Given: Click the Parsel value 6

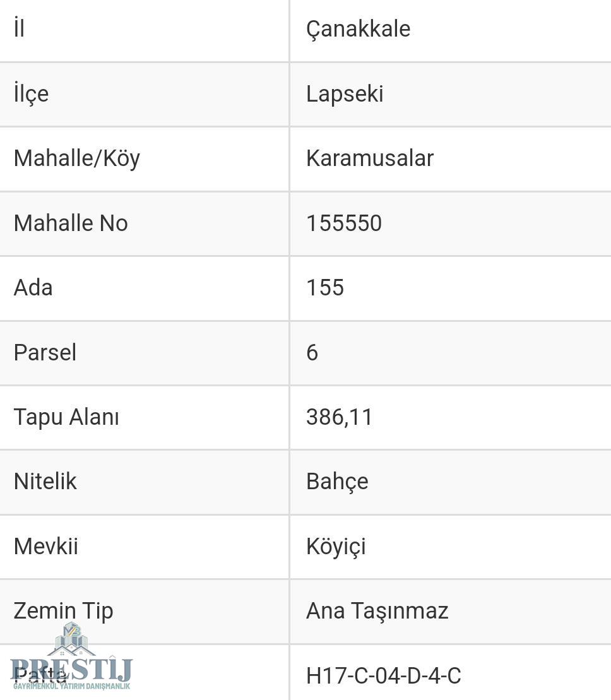Looking at the screenshot, I should click(x=312, y=352).
